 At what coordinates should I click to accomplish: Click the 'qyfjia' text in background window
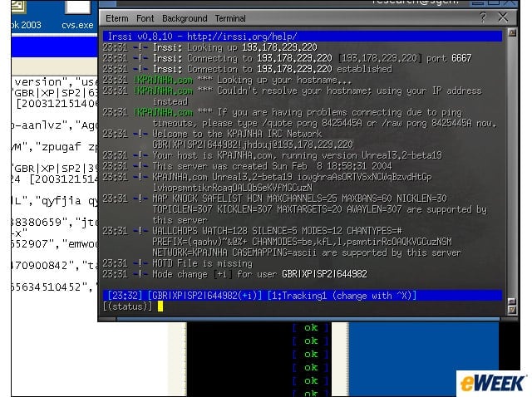(x=62, y=201)
